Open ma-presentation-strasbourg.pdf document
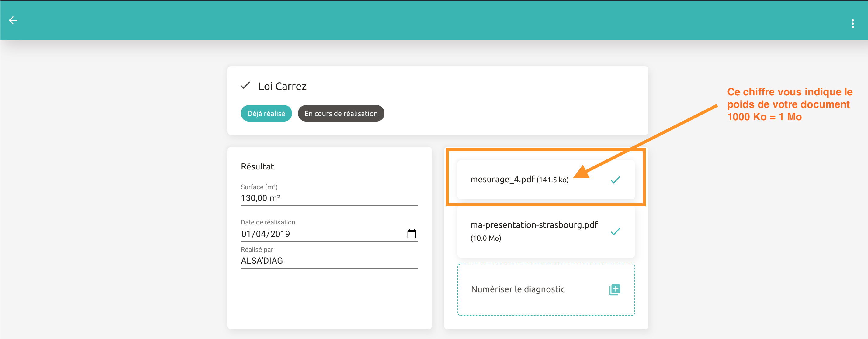The width and height of the screenshot is (868, 339). [534, 225]
